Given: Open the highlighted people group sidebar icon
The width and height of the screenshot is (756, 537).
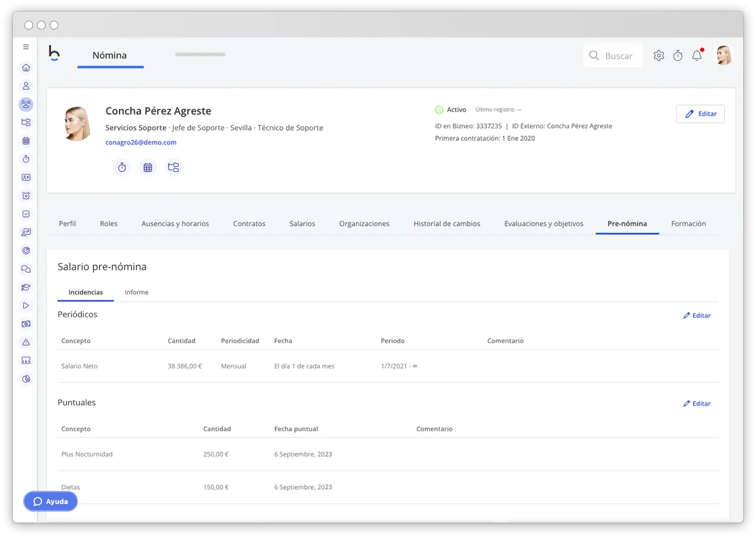Looking at the screenshot, I should [26, 104].
